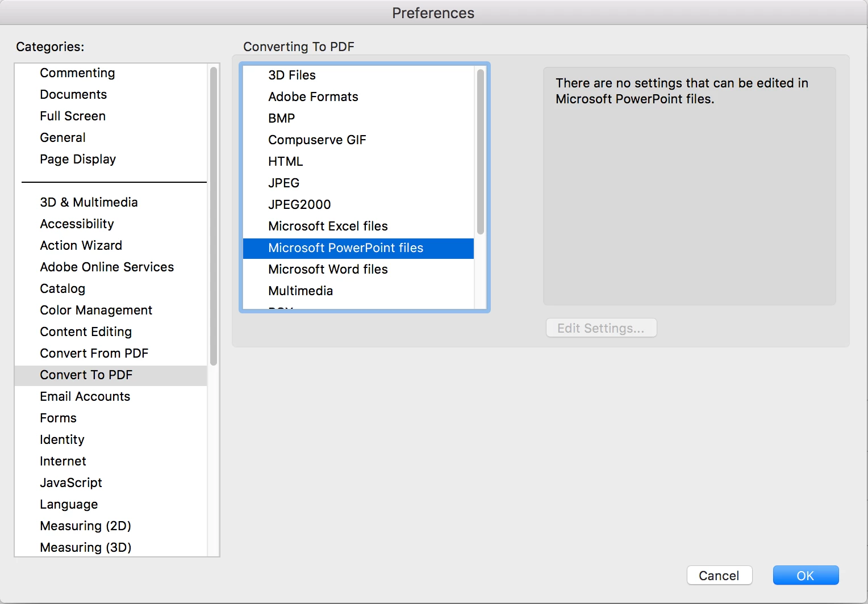Cancel the Preferences dialog
Viewport: 868px width, 604px height.
(719, 576)
